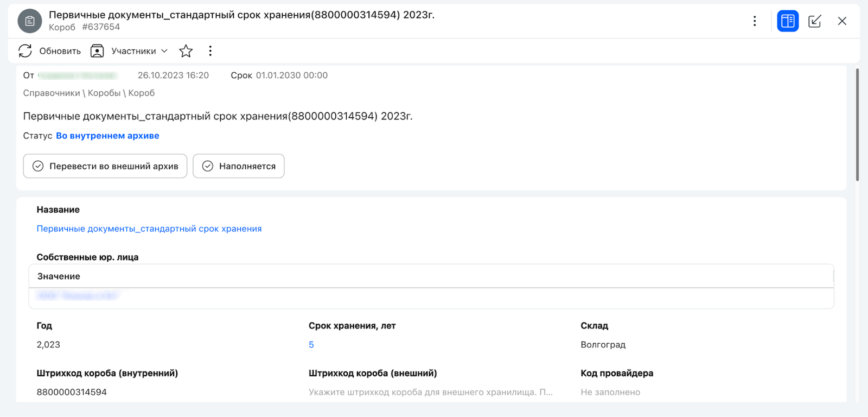The height and width of the screenshot is (417, 868).
Task: Click the external box barcode input field
Action: [x=431, y=392]
